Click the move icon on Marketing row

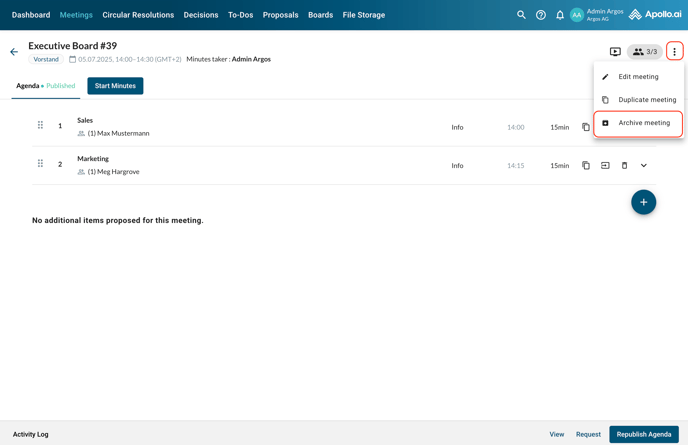[605, 166]
